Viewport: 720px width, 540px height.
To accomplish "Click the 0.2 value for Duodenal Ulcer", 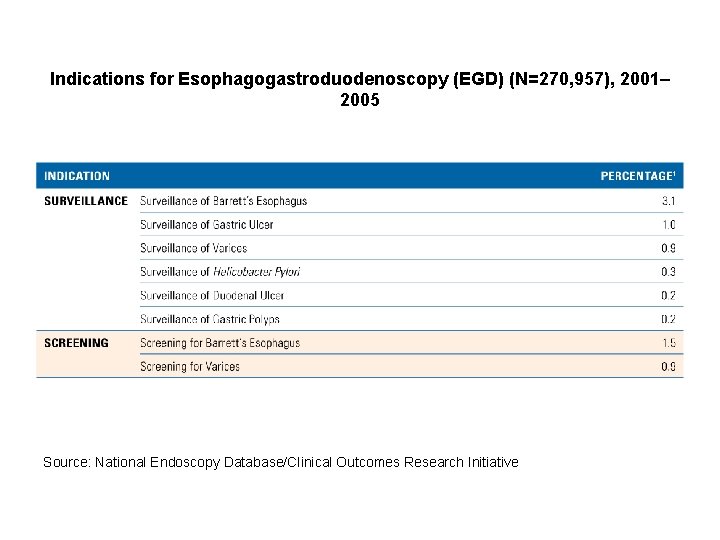I will coord(669,295).
